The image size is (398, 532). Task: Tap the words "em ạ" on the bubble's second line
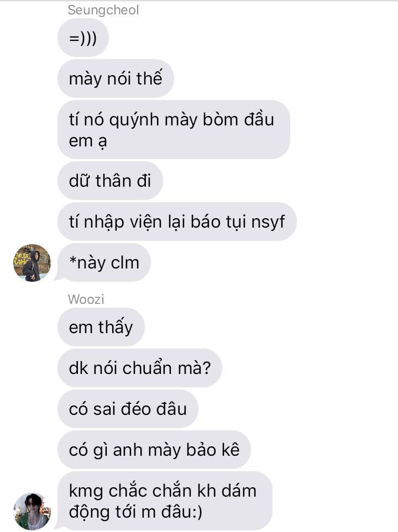click(87, 141)
